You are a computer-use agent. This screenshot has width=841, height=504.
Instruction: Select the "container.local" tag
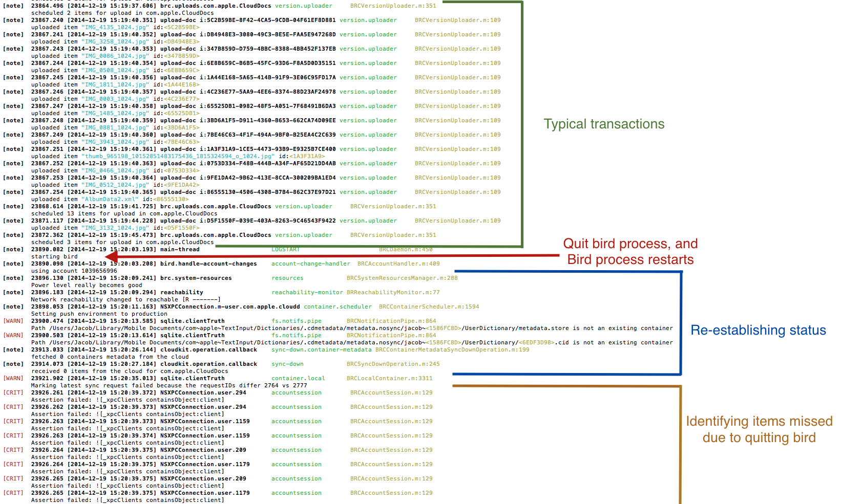[x=298, y=379]
